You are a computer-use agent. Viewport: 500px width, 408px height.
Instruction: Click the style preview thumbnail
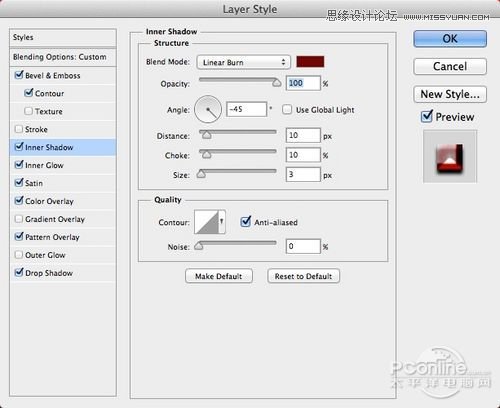click(450, 156)
